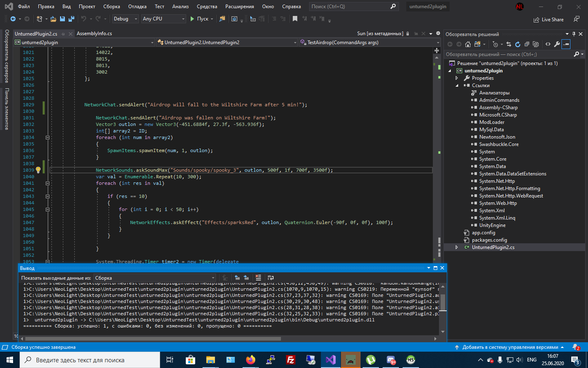Open View Code icon in Solution Explorer
588x368 pixels.
coord(548,44)
